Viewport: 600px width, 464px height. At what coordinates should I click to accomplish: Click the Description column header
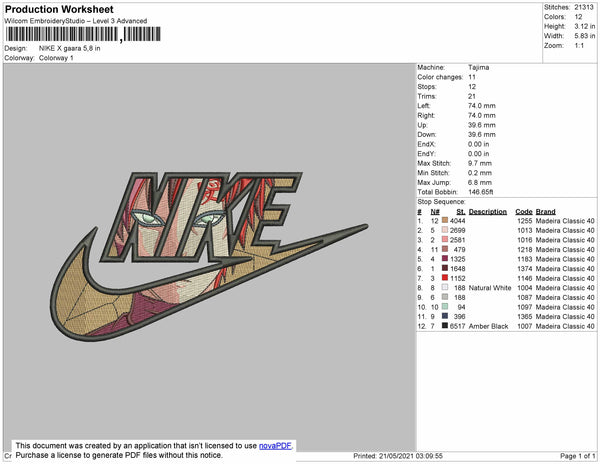point(487,211)
